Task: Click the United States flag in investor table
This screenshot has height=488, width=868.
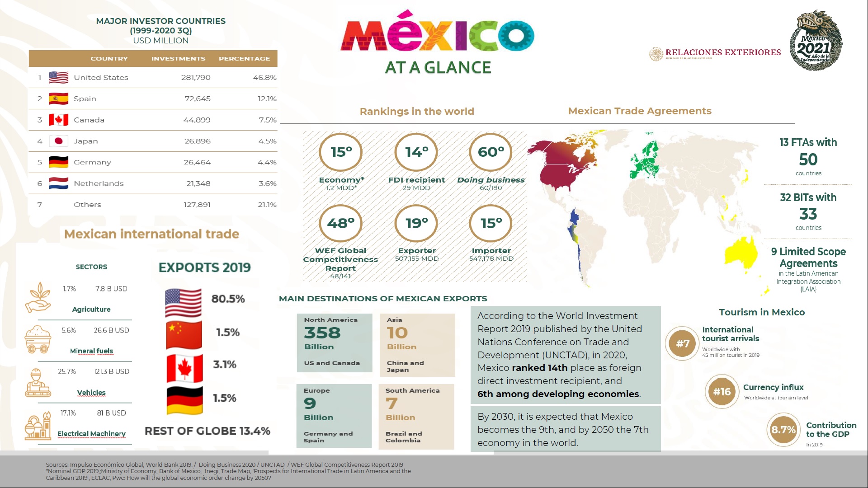Action: [58, 78]
